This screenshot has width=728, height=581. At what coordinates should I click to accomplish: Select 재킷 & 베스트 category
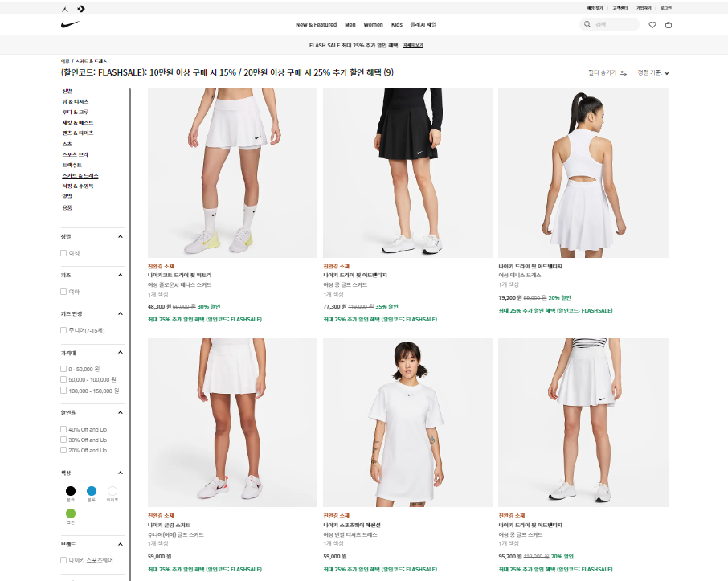point(78,123)
